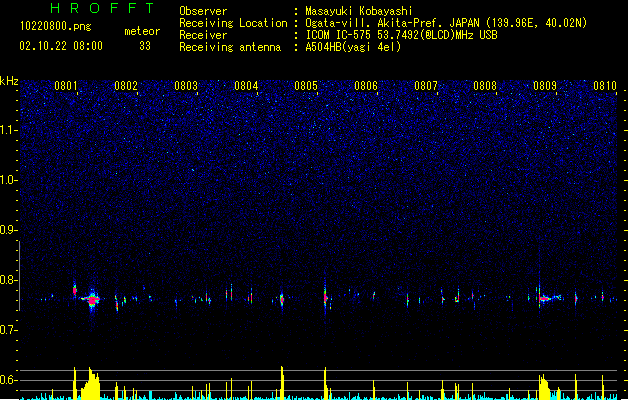Click the Receiving Location label
Screen dimensions: 629x400
(233, 23)
